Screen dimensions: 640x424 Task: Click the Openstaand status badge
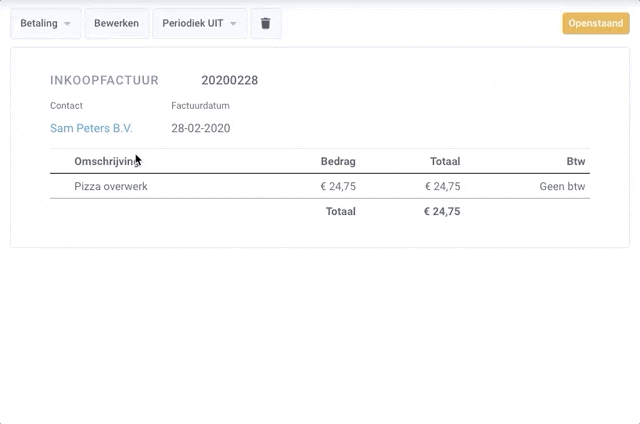[x=595, y=23]
